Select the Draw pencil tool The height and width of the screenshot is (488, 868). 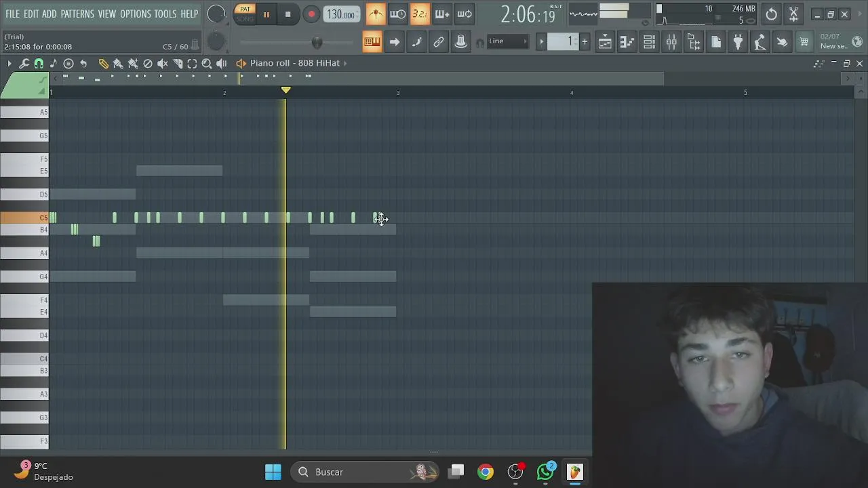point(103,63)
